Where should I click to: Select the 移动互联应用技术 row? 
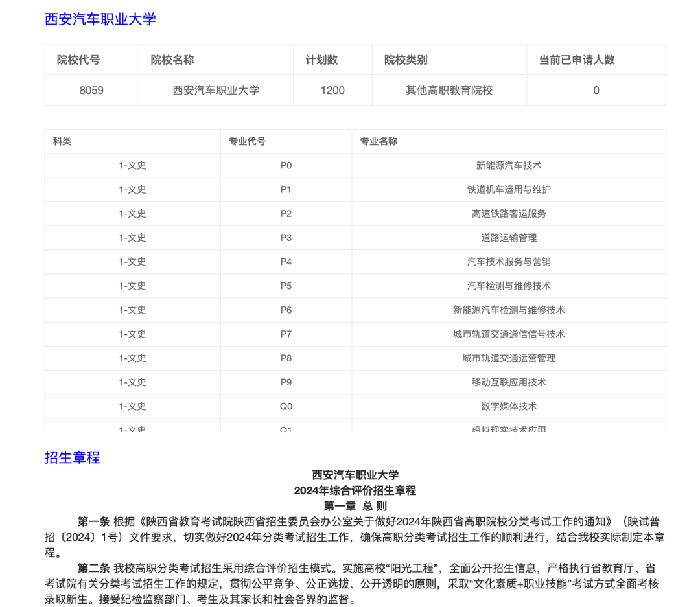(507, 382)
